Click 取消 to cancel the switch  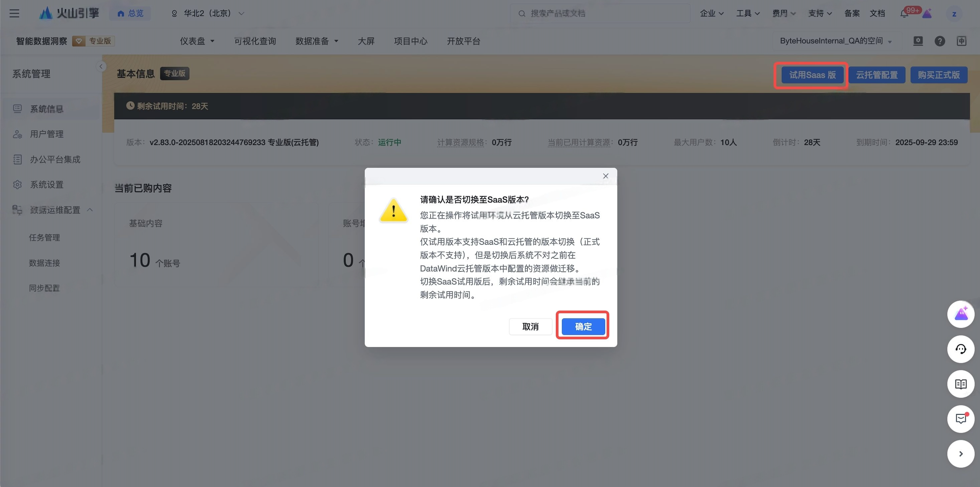click(x=530, y=326)
